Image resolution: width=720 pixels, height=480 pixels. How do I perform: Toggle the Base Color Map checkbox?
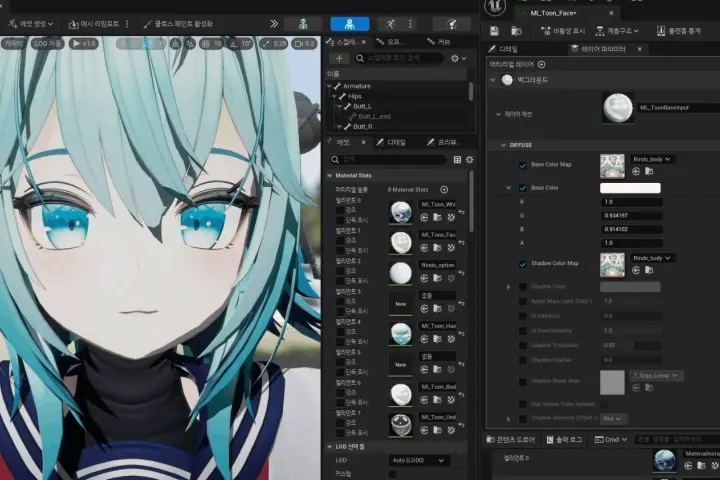pos(523,165)
